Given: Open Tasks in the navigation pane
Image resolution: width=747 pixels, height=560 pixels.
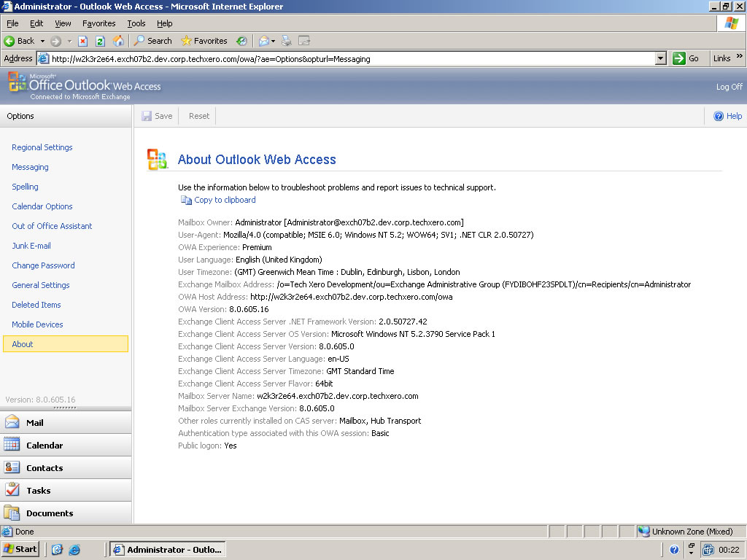Looking at the screenshot, I should pyautogui.click(x=66, y=490).
